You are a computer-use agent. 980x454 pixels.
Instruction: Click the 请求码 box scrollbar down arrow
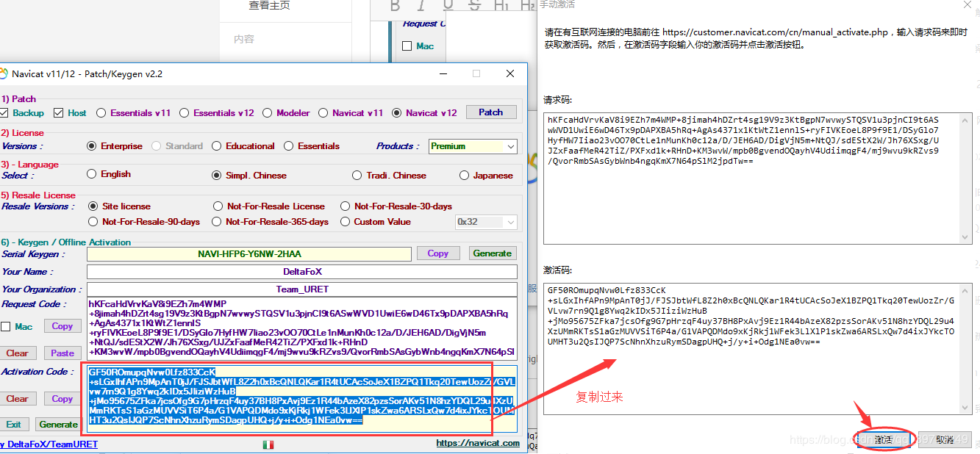(x=967, y=237)
